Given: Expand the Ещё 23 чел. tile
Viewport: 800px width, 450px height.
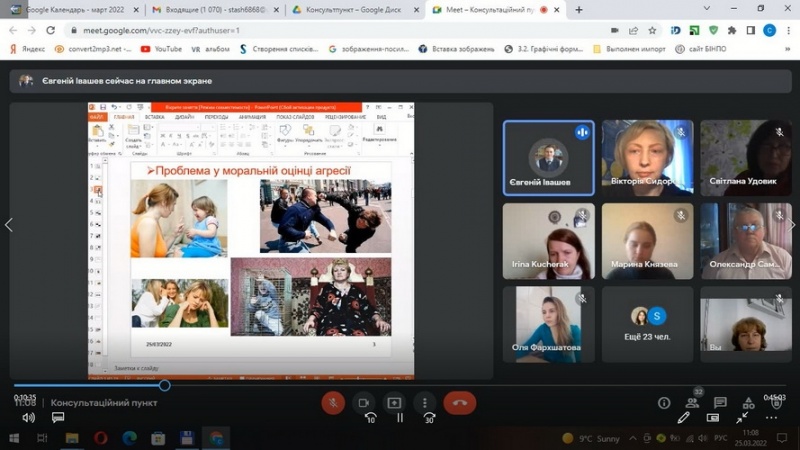Looking at the screenshot, I should [x=647, y=324].
